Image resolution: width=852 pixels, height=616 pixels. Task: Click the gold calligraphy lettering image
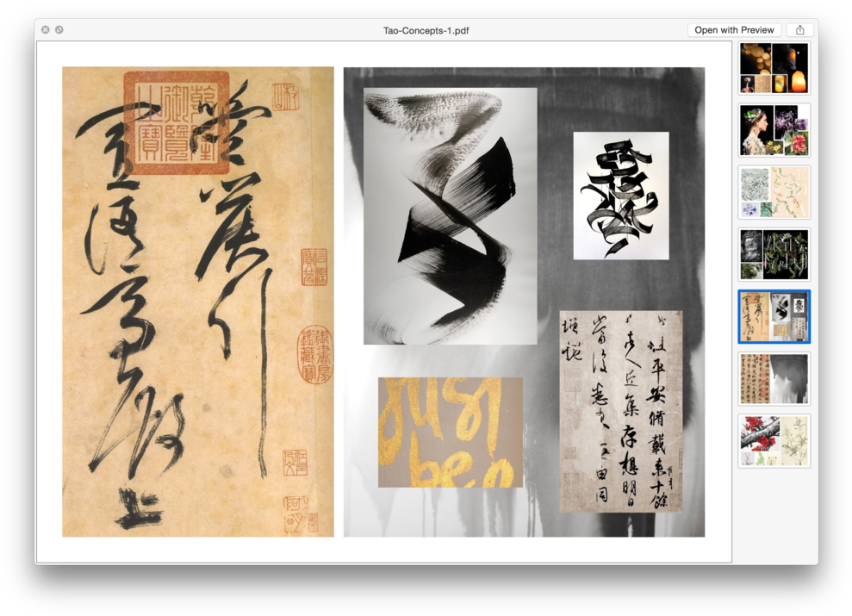pyautogui.click(x=451, y=432)
